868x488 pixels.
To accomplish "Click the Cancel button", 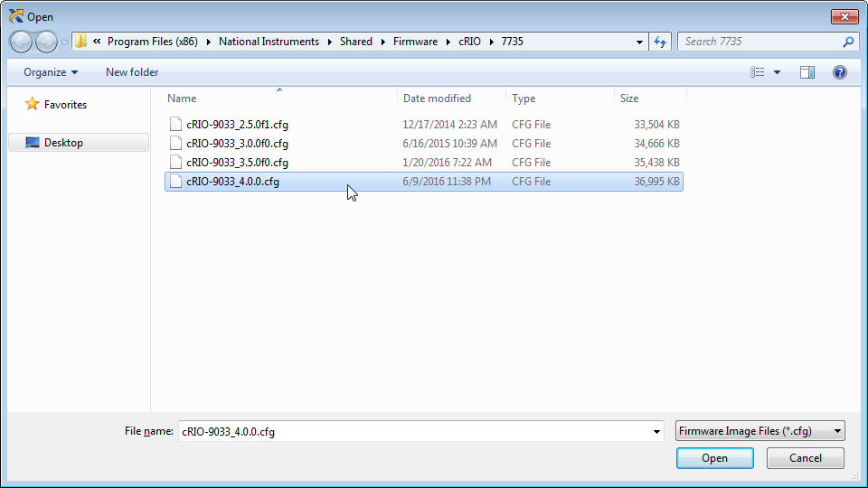I will click(806, 458).
